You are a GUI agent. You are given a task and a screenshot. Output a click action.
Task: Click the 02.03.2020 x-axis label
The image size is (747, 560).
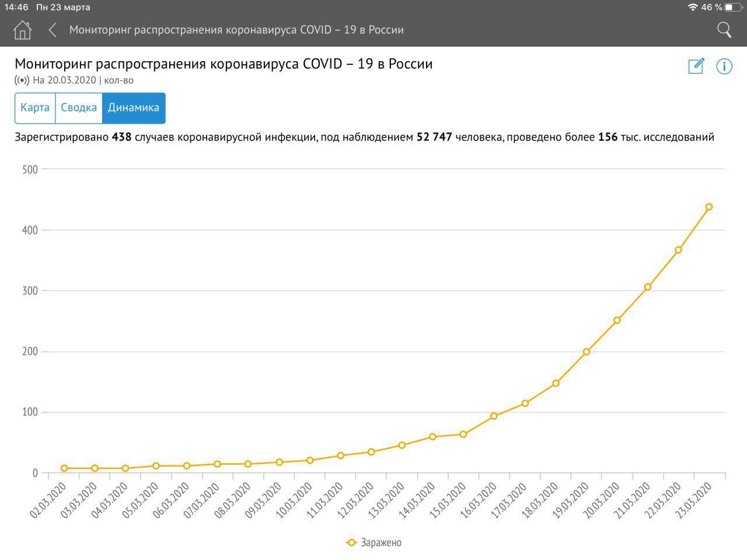(x=47, y=500)
